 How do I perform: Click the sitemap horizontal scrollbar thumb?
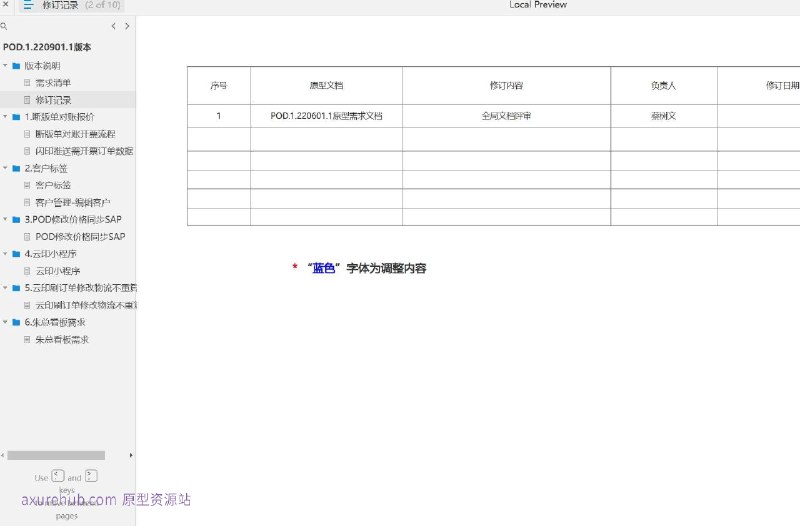(x=56, y=455)
